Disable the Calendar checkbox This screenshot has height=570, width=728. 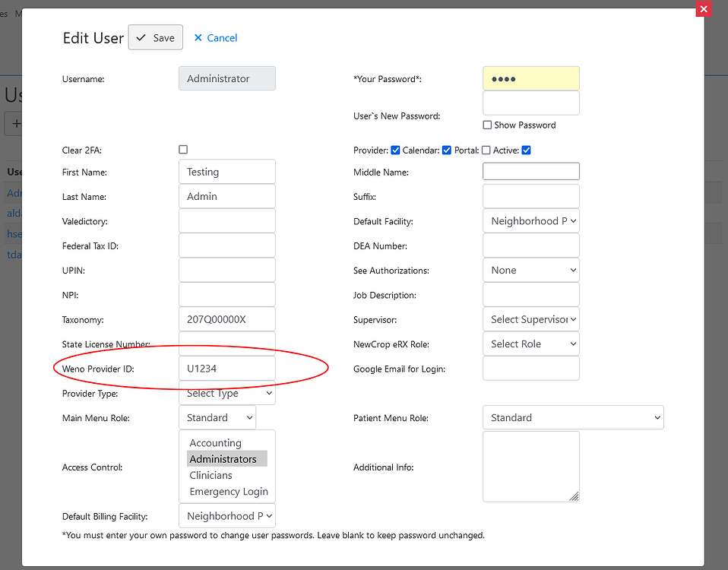[446, 150]
